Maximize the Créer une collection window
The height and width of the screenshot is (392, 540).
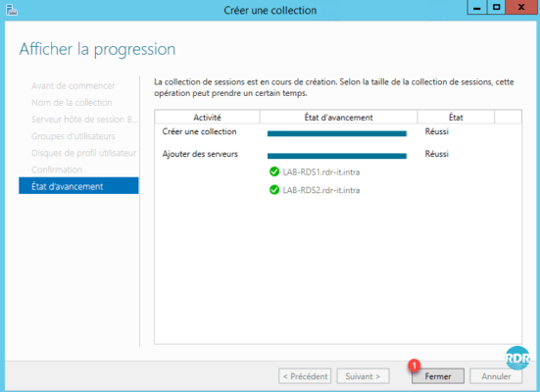[496, 7]
